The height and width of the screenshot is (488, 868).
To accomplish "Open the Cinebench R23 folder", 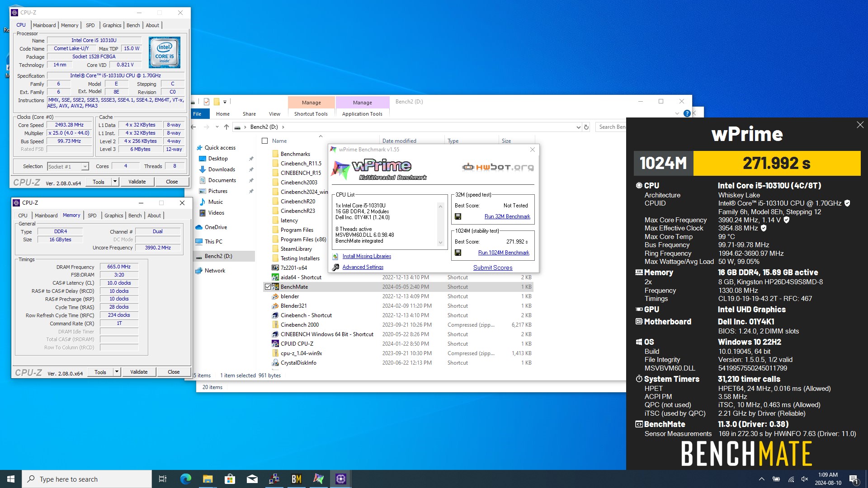I will [297, 211].
